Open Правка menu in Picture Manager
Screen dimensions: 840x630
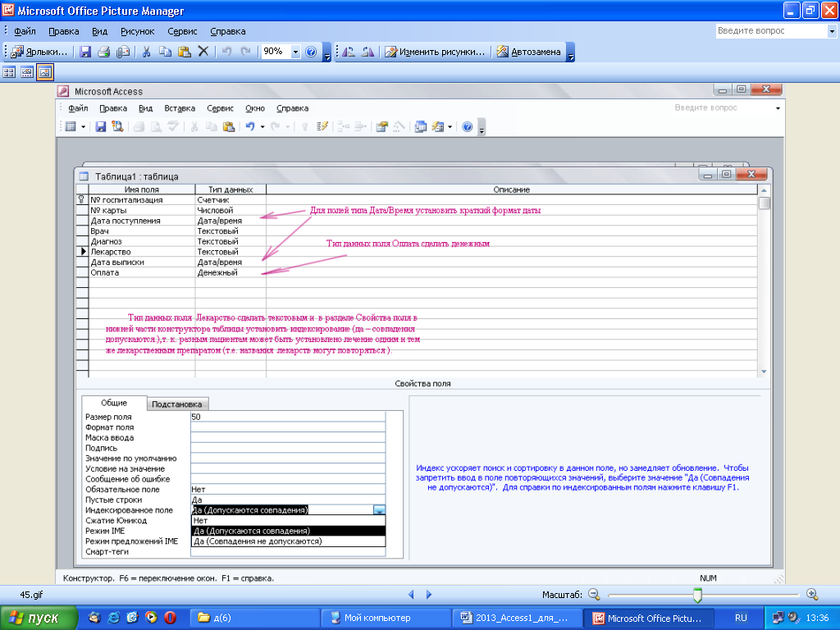[x=64, y=32]
